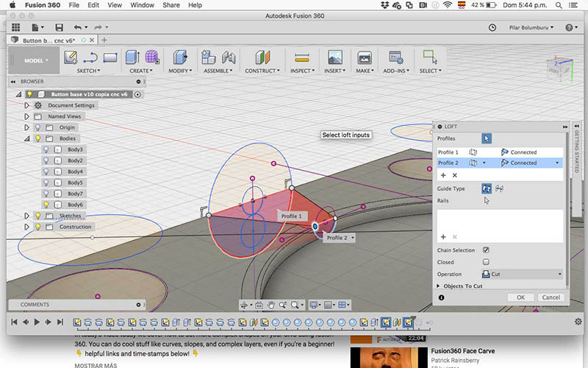Open timeline settings gear icon
Image resolution: width=588 pixels, height=368 pixels.
click(578, 322)
